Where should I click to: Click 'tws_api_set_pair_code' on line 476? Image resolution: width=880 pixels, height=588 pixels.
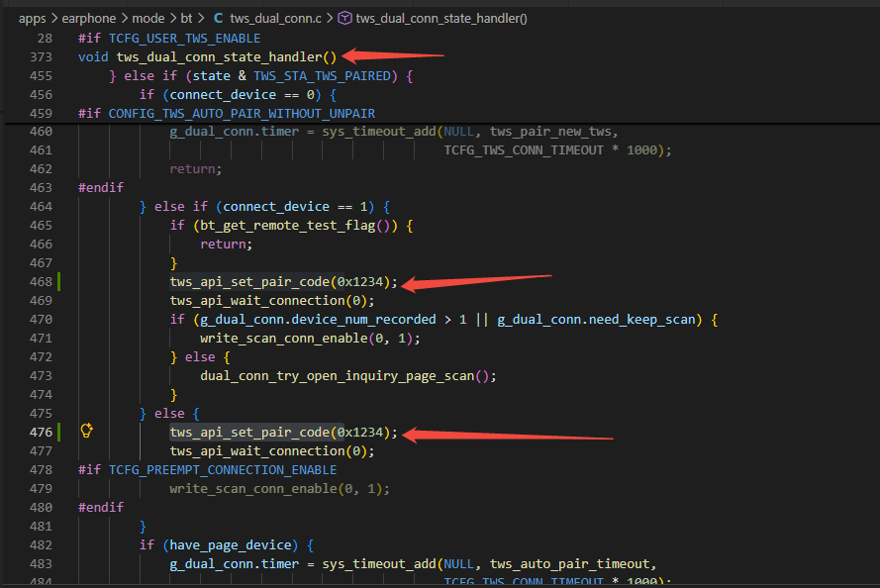tap(249, 432)
